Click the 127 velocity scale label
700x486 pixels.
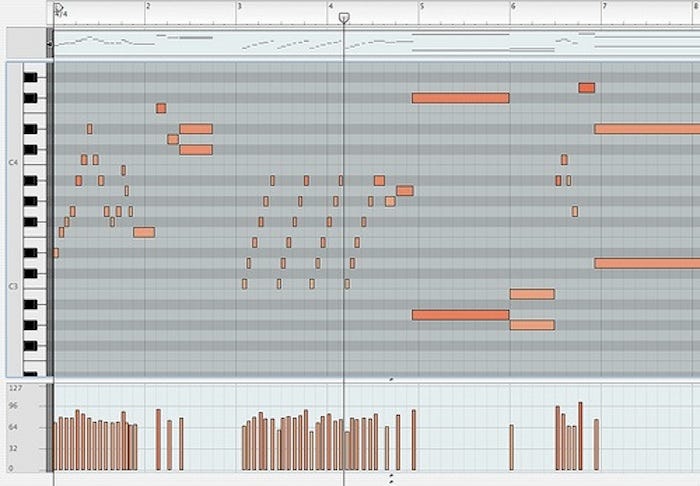16,388
